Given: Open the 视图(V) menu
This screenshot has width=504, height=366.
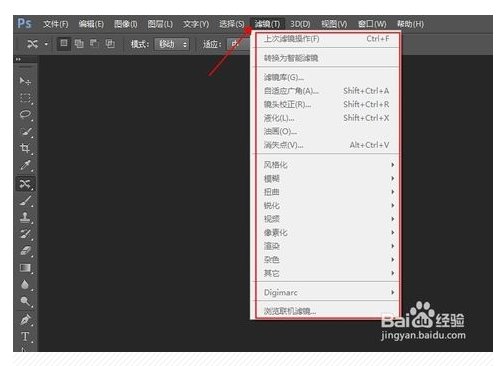Looking at the screenshot, I should [x=334, y=24].
